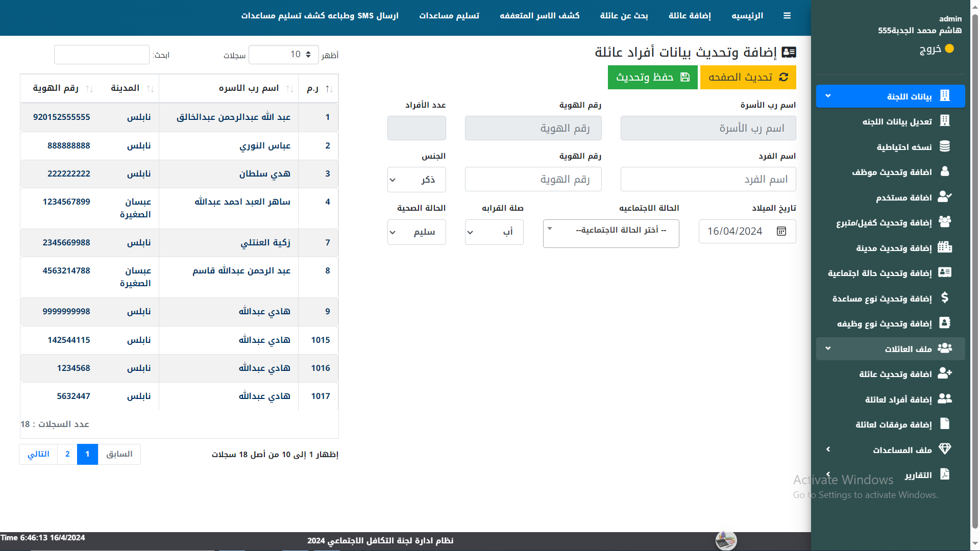The image size is (980, 551).
Task: Click the اضافة مستخدم user icon
Action: pos(945,197)
